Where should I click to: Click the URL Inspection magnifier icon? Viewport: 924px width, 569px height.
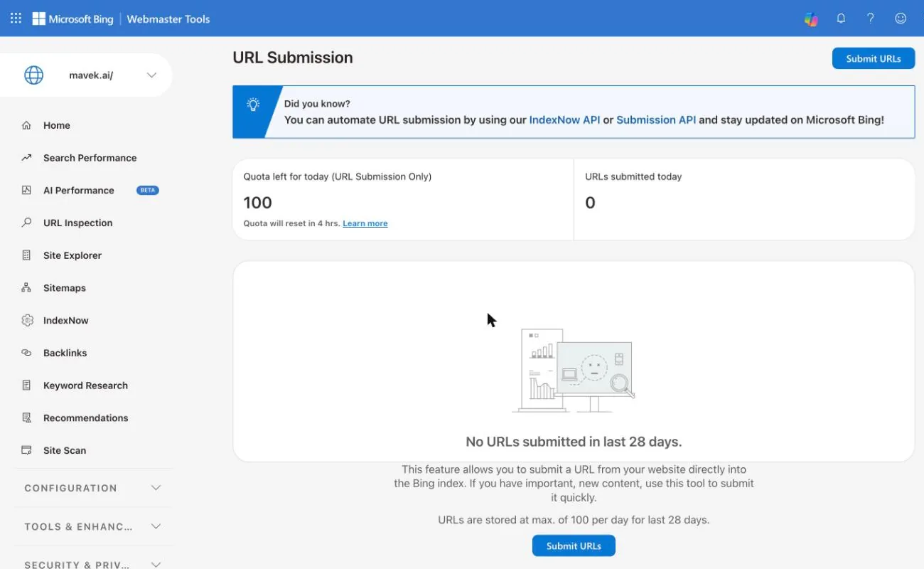pyautogui.click(x=27, y=223)
